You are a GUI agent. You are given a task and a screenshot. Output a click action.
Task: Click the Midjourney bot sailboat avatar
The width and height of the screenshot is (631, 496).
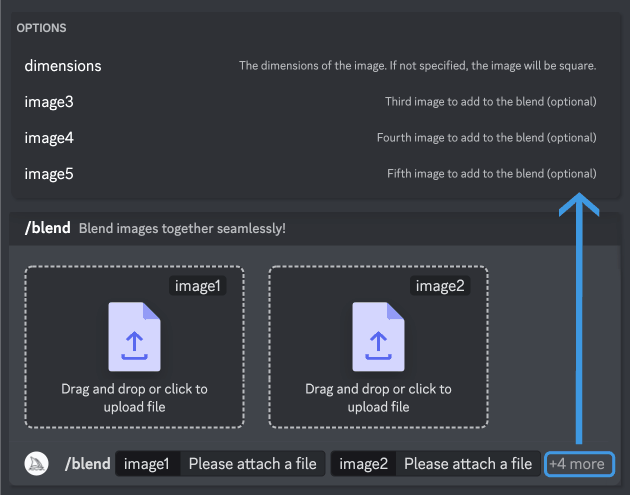[37, 463]
